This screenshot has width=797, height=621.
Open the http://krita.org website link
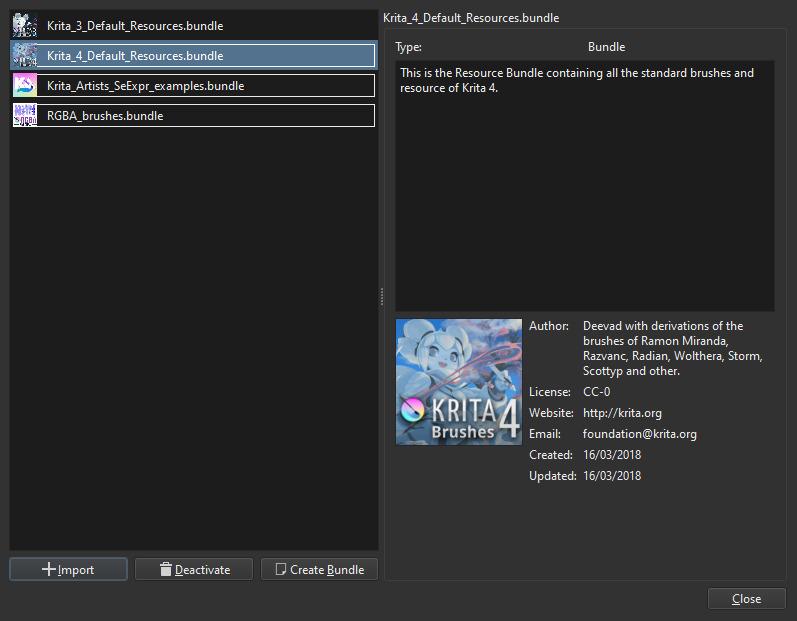622,413
